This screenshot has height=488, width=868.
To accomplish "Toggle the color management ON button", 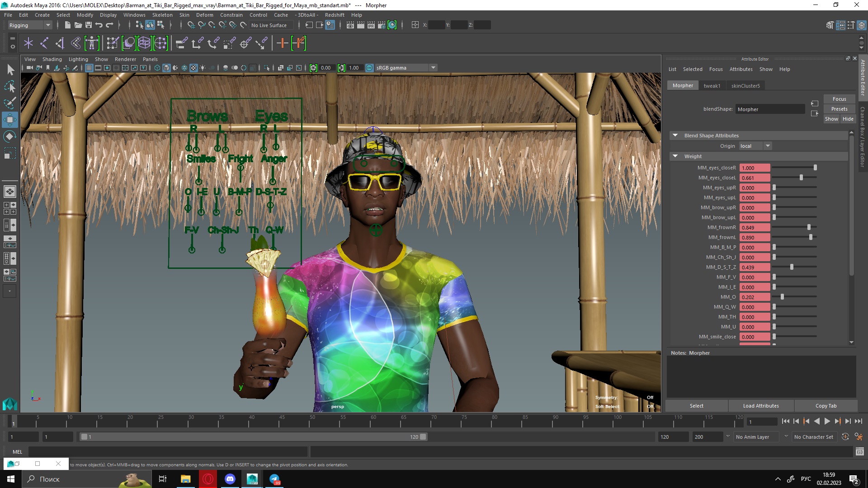I will pos(369,68).
